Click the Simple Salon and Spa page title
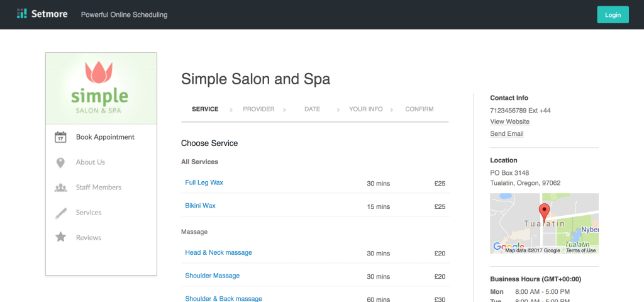The height and width of the screenshot is (302, 644). tap(255, 79)
